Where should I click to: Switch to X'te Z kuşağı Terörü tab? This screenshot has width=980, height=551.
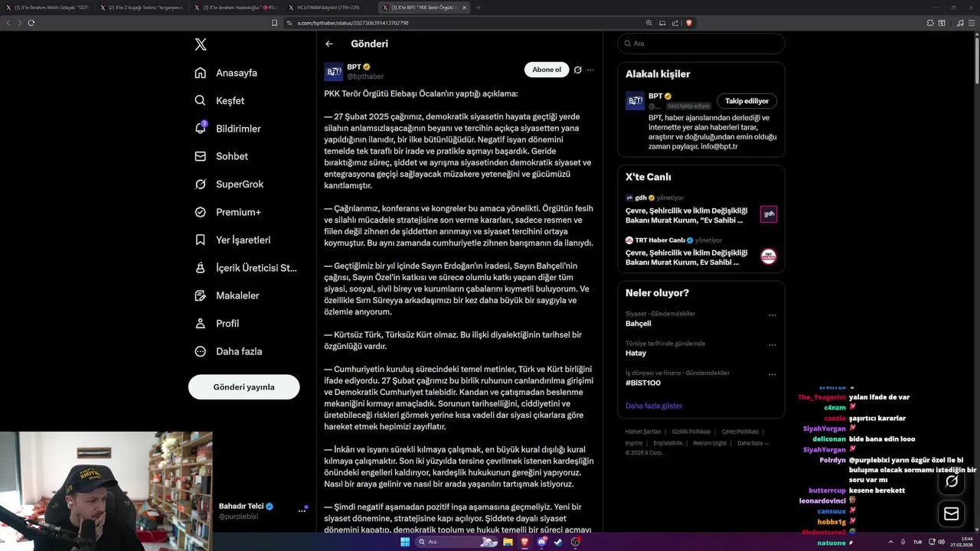[142, 8]
